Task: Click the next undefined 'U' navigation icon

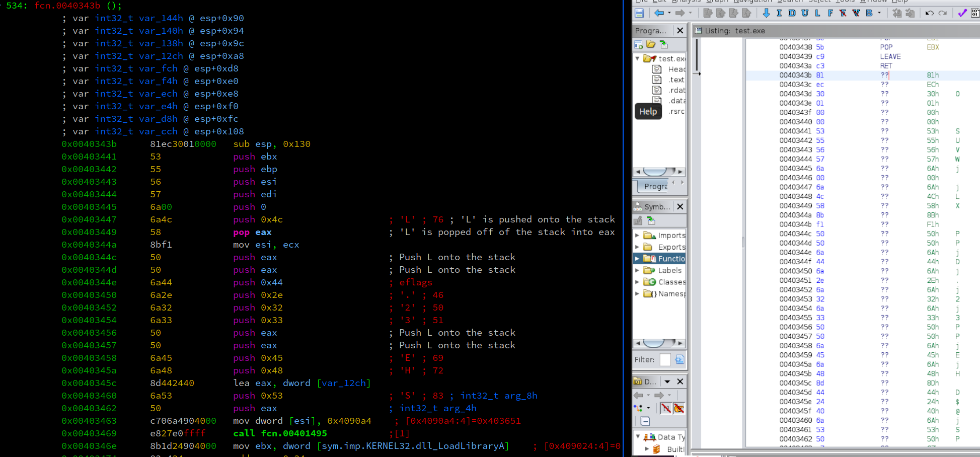Action: point(804,13)
